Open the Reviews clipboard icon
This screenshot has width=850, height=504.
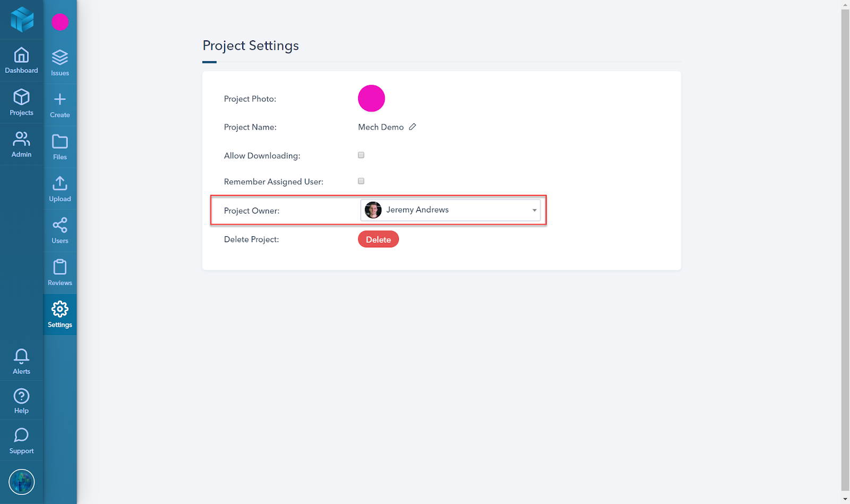(60, 267)
